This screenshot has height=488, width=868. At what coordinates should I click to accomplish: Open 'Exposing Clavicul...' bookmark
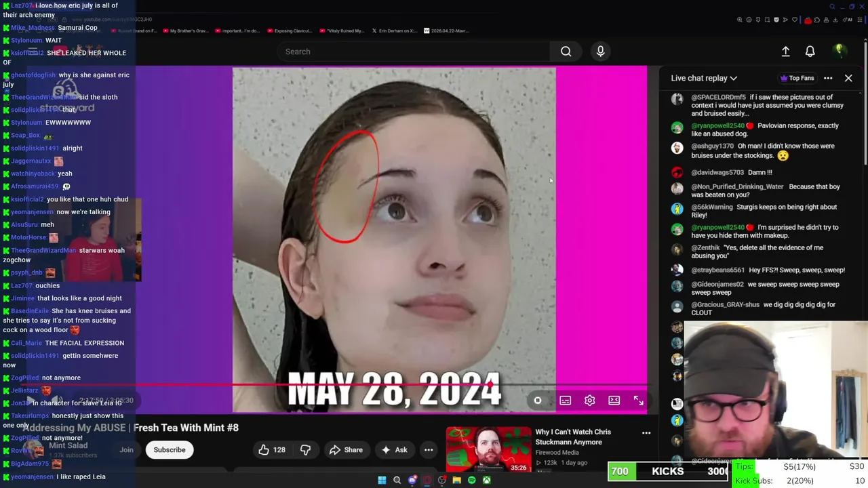[x=290, y=30]
